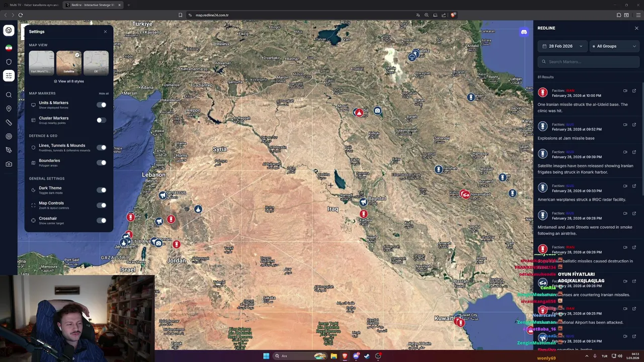Screen dimensions: 644x362
Task: Select the ruler measure tool in sidebar
Action: (9, 122)
